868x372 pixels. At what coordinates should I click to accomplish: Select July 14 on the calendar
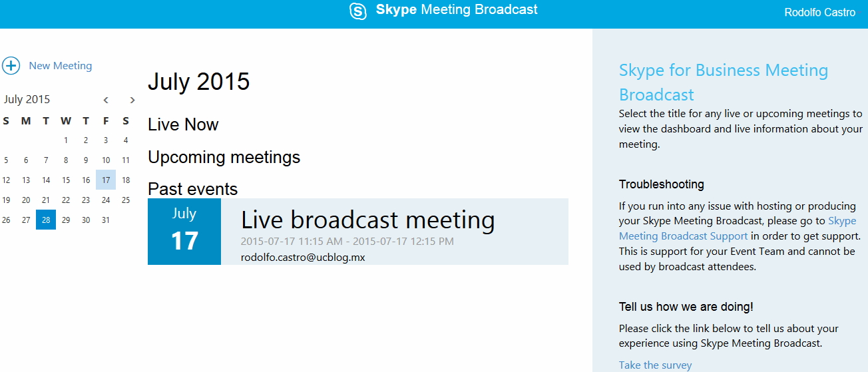(x=46, y=180)
